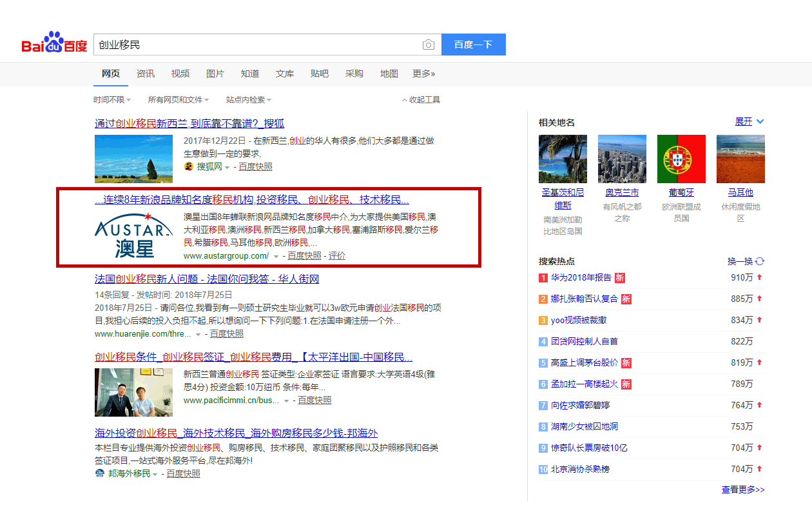Viewport: 812px width, 525px height.
Task: Open the 创业移民条件_创业移民签证 result title
Action: pyautogui.click(x=254, y=357)
